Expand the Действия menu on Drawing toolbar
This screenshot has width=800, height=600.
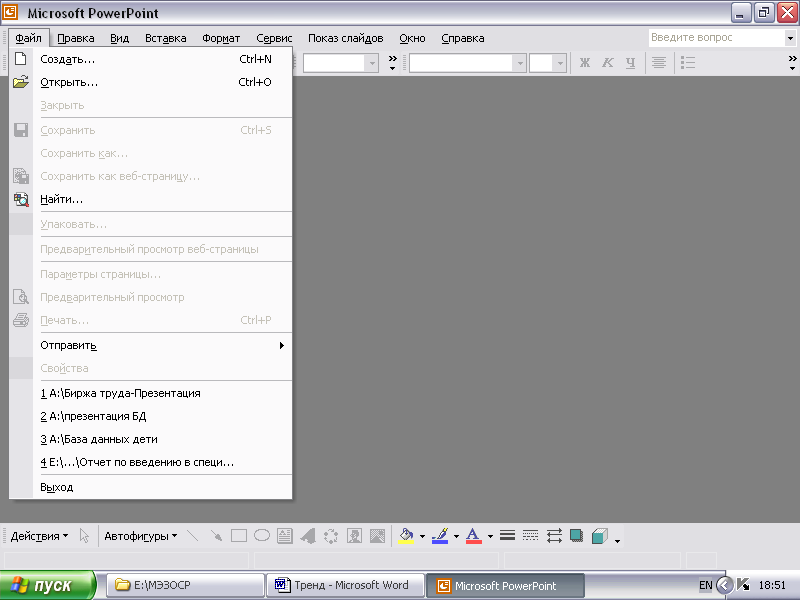[39, 536]
